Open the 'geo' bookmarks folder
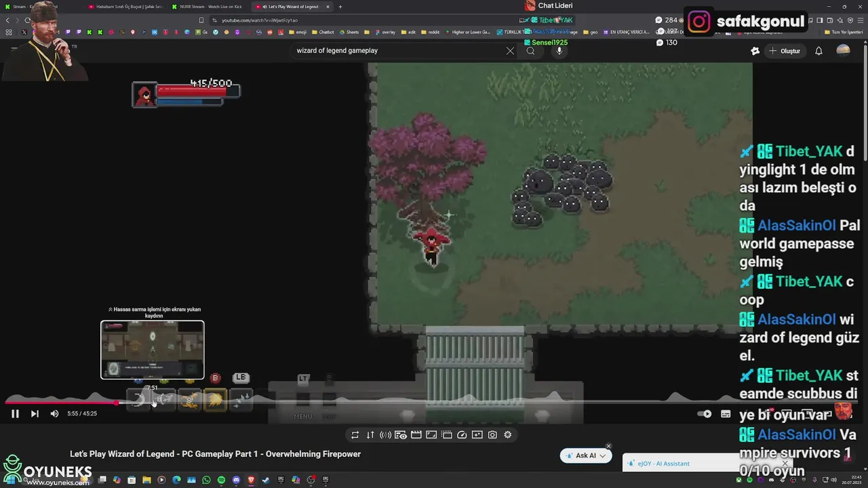868x488 pixels. 591,32
